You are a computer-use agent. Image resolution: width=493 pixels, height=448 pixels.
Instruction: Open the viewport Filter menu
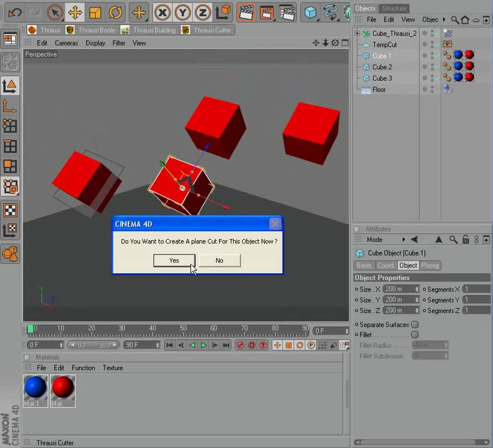pos(119,43)
